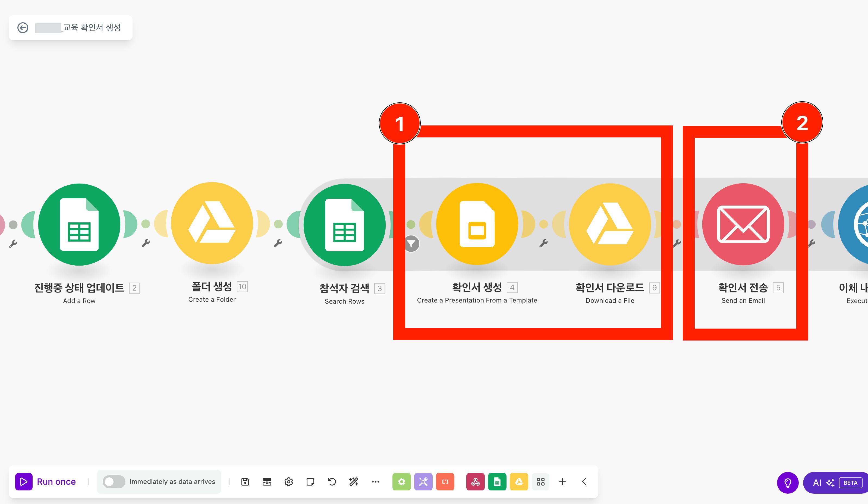Viewport: 868px width, 504px height.
Task: Click the 확인서 생성 module label
Action: 477,287
